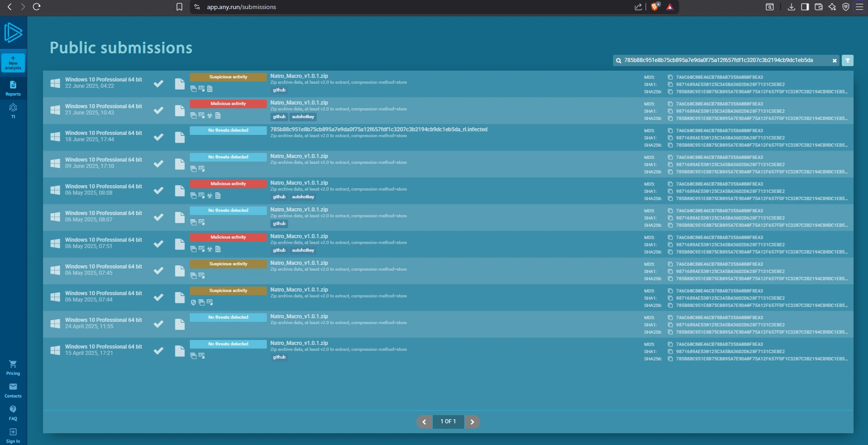Copy SHA256 of the 22 June 04:22 submission
868x445 pixels.
(670, 92)
